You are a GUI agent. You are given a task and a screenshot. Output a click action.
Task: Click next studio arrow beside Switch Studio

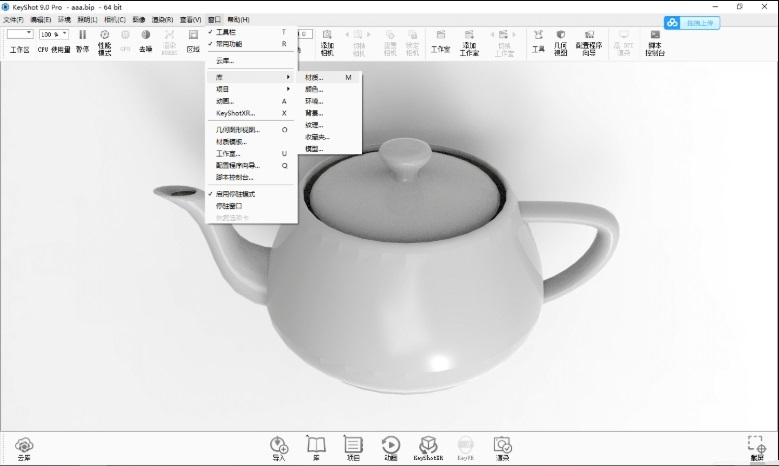(x=514, y=34)
